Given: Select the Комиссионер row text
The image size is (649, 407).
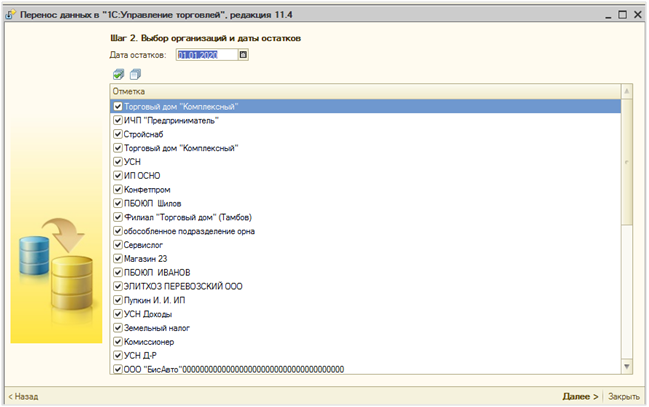Looking at the screenshot, I should coord(149,342).
